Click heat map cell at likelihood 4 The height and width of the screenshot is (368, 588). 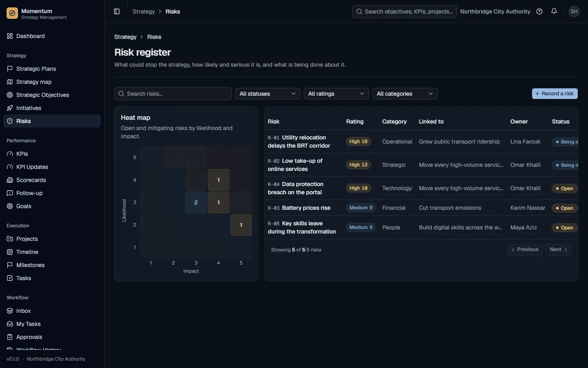click(x=218, y=180)
